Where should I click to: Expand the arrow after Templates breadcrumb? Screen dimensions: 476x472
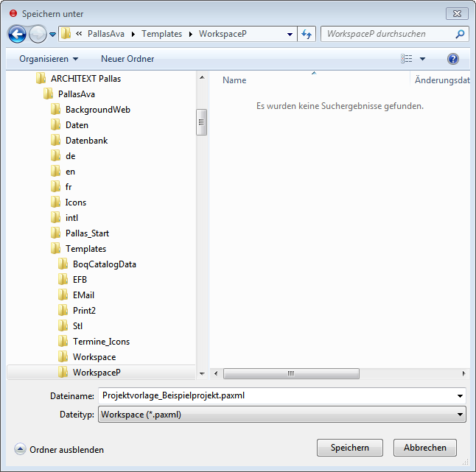190,34
